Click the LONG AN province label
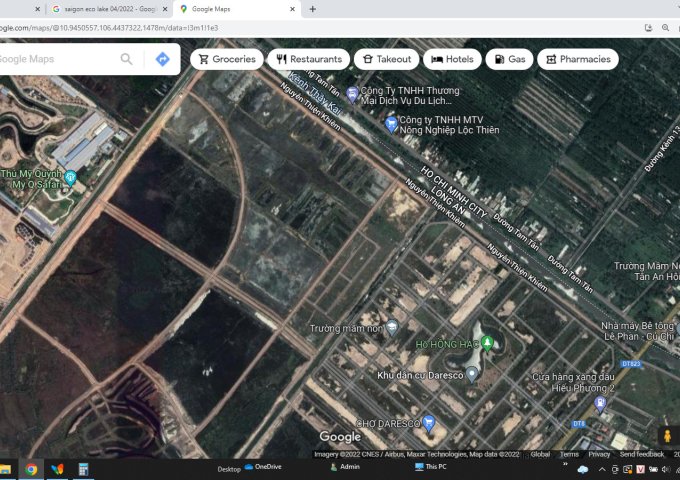The width and height of the screenshot is (680, 480). point(448,200)
